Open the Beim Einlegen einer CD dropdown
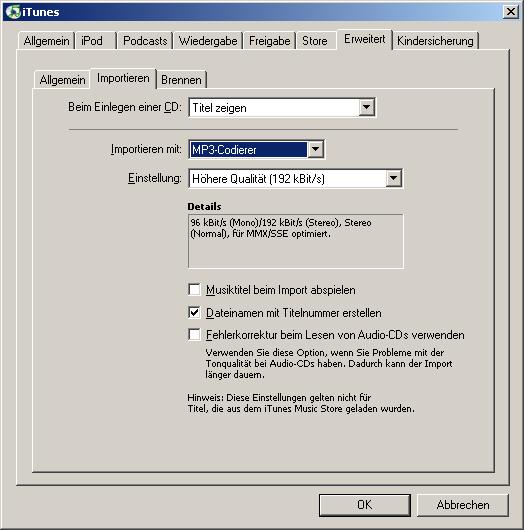 tap(366, 107)
